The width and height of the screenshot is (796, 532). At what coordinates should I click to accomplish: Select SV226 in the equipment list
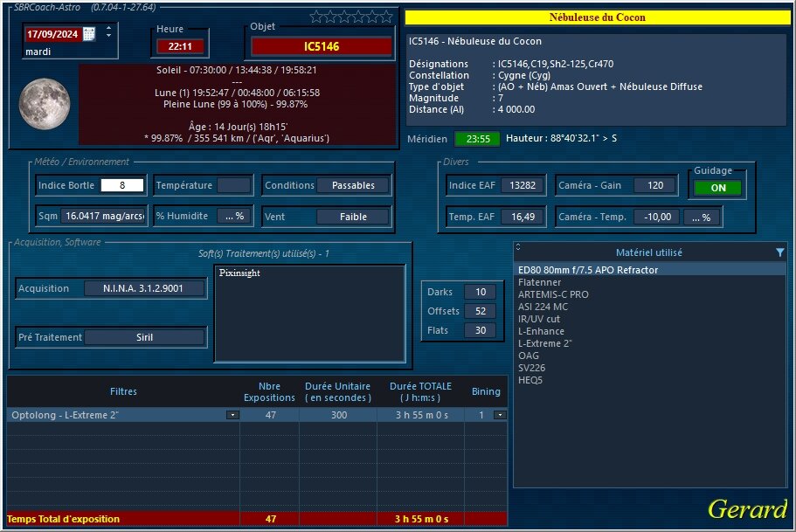(650, 368)
